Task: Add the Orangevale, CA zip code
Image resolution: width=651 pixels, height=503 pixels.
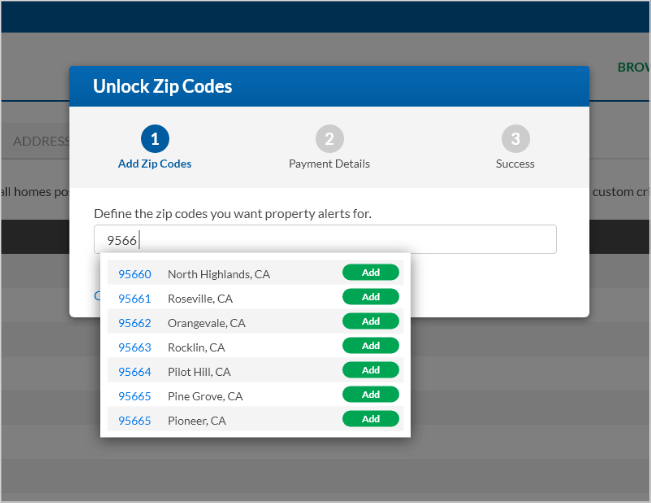Action: coord(370,322)
